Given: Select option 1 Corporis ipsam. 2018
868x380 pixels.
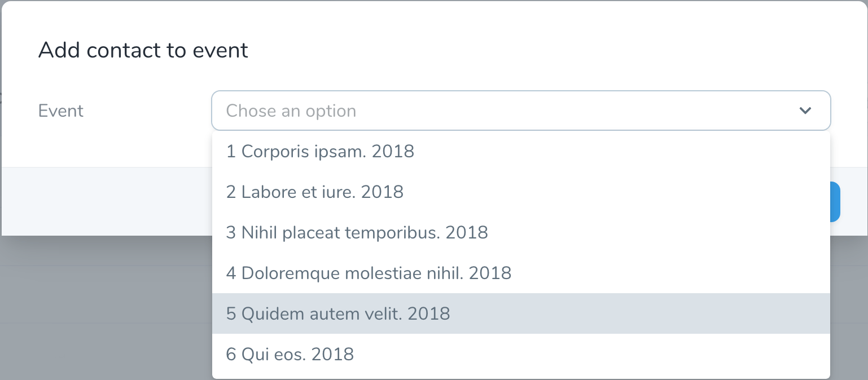Looking at the screenshot, I should coord(521,151).
